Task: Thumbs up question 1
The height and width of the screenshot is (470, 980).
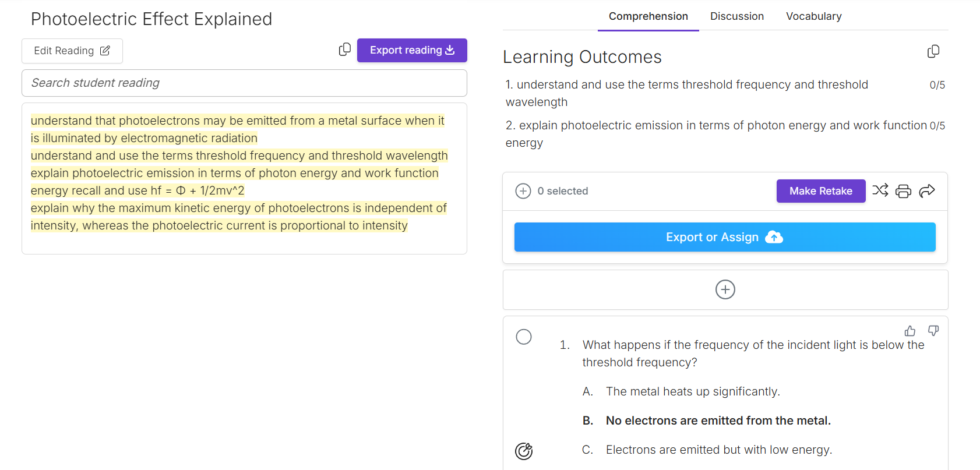Action: pyautogui.click(x=910, y=331)
